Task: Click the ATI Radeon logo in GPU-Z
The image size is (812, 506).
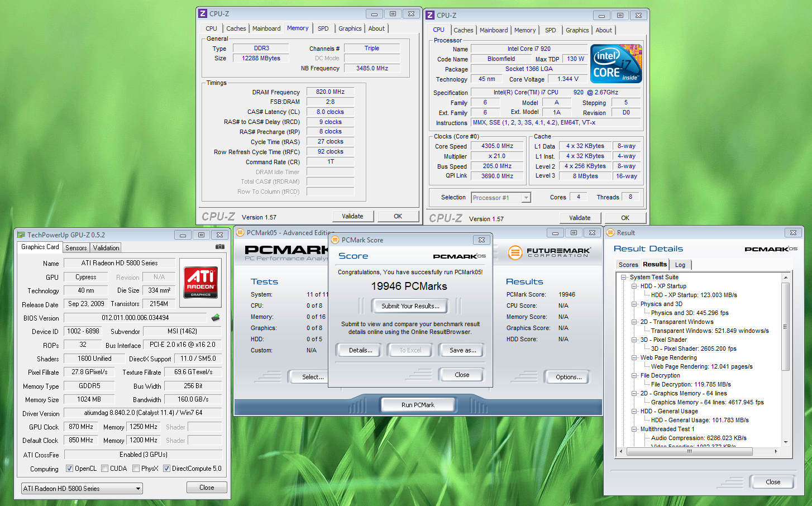Action: (200, 282)
